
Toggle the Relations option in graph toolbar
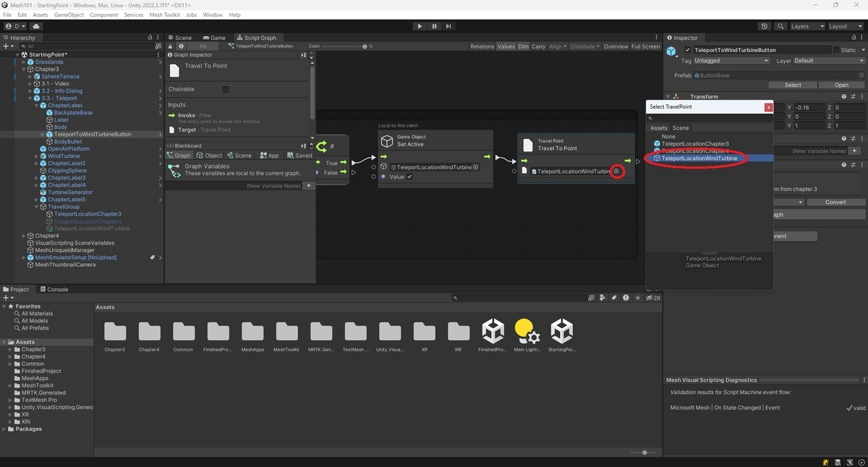[x=482, y=46]
